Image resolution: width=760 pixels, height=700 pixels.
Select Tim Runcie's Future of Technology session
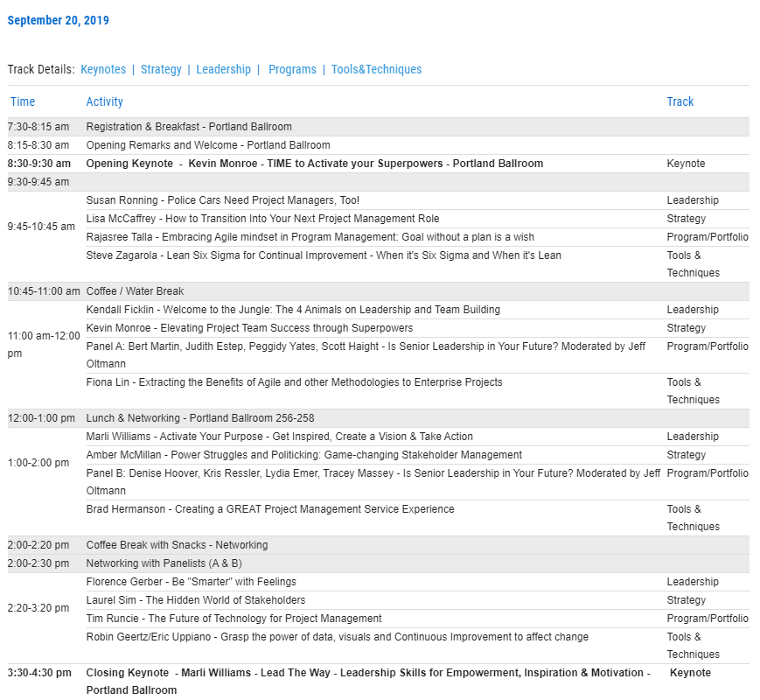[x=234, y=619]
